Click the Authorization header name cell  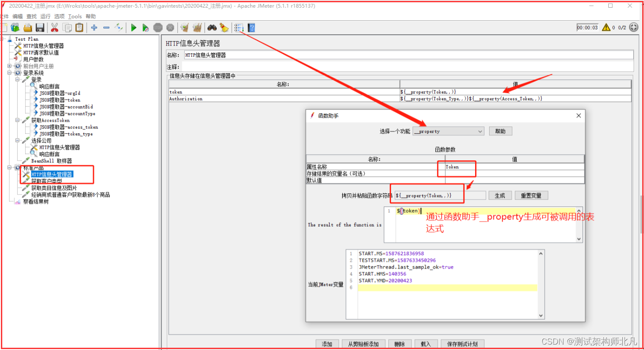click(x=284, y=98)
